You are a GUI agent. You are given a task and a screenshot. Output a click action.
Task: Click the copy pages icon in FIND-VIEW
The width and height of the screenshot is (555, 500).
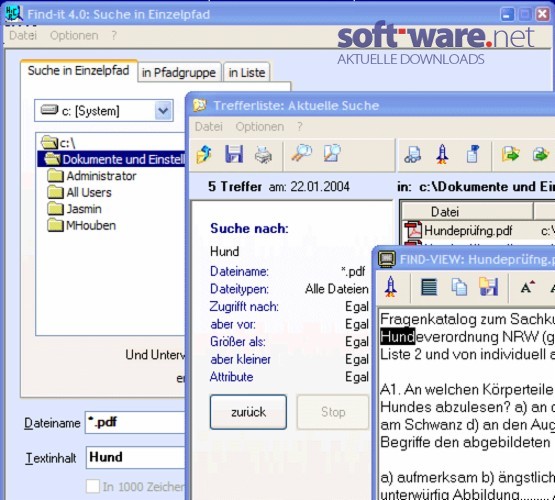click(459, 287)
